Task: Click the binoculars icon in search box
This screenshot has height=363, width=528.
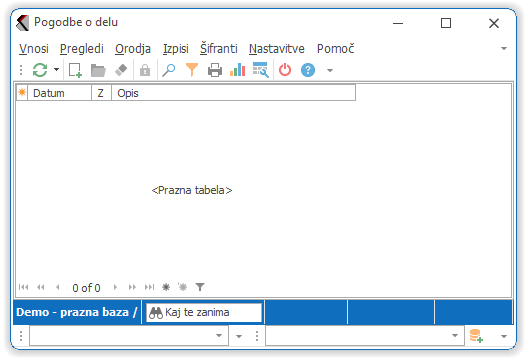Action: [x=156, y=313]
